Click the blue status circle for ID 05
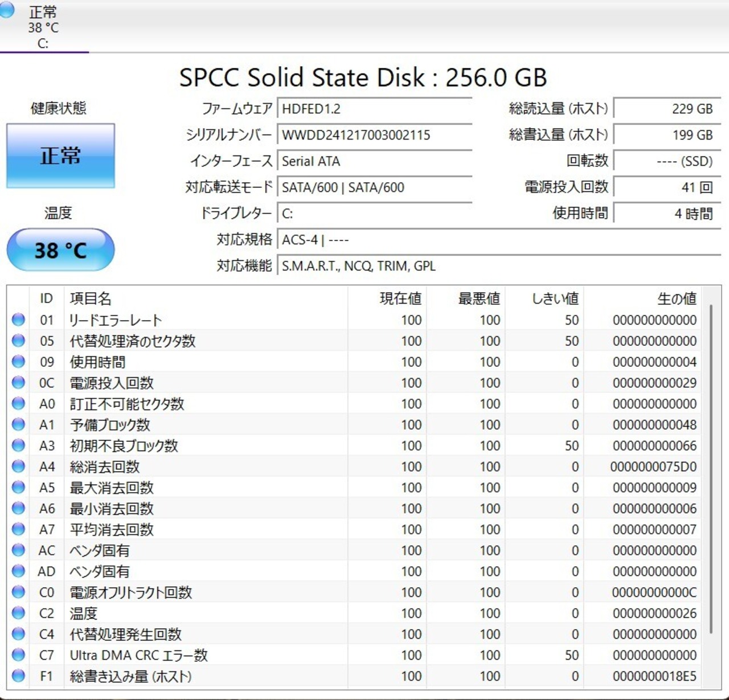The width and height of the screenshot is (729, 700). click(18, 341)
